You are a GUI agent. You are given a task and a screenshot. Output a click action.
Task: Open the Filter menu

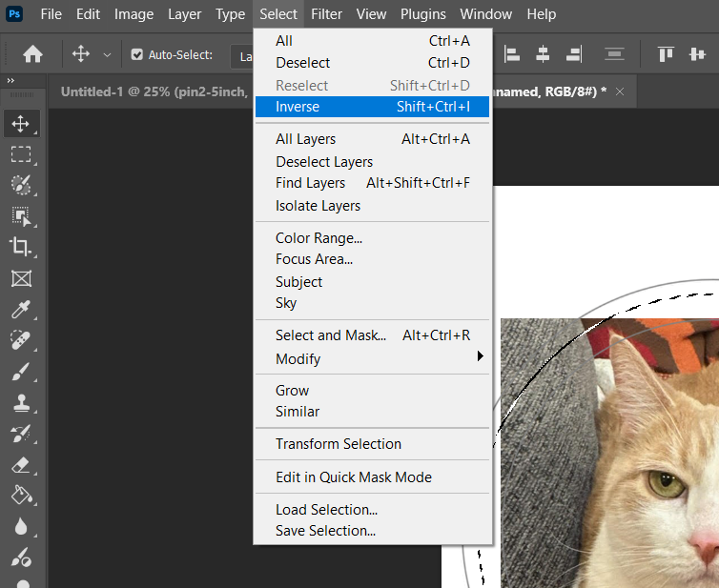[x=326, y=14]
